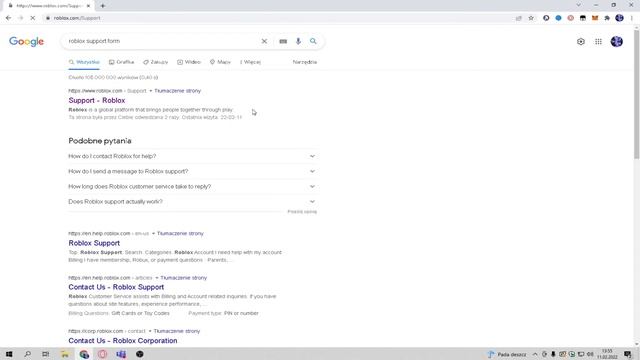The height and width of the screenshot is (360, 640).
Task: Open a new browser tab
Action: click(103, 6)
